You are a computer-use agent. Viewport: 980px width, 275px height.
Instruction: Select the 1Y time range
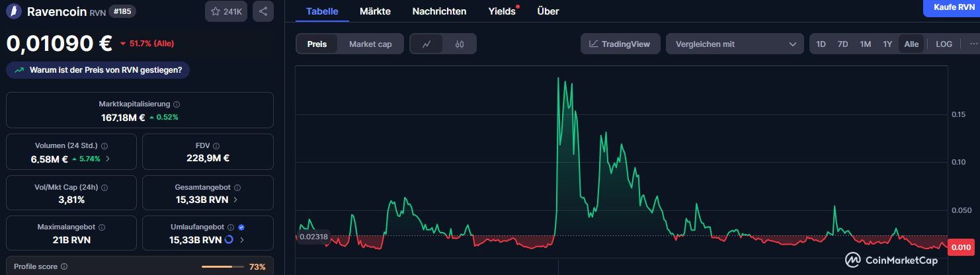tap(887, 44)
